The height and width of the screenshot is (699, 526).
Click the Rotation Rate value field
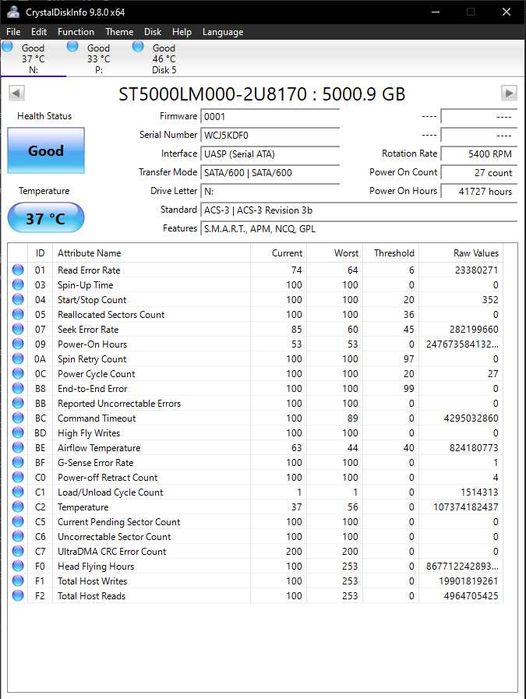[479, 154]
